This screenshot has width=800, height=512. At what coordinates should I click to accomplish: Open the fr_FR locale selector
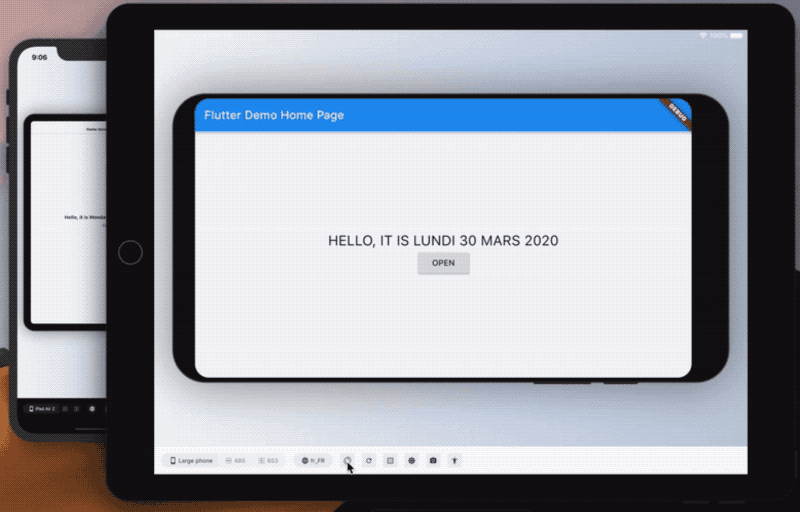point(313,460)
